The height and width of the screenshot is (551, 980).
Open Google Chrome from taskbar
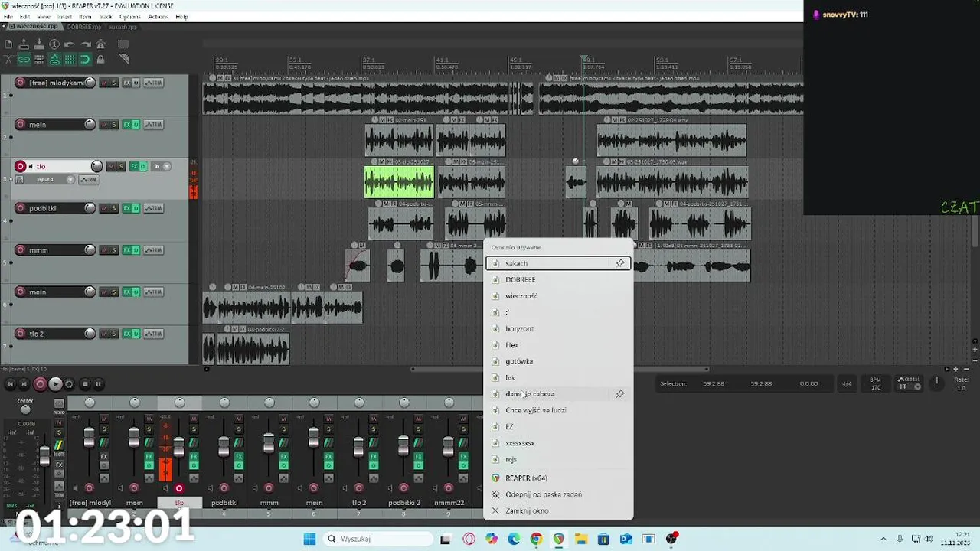pyautogui.click(x=536, y=539)
